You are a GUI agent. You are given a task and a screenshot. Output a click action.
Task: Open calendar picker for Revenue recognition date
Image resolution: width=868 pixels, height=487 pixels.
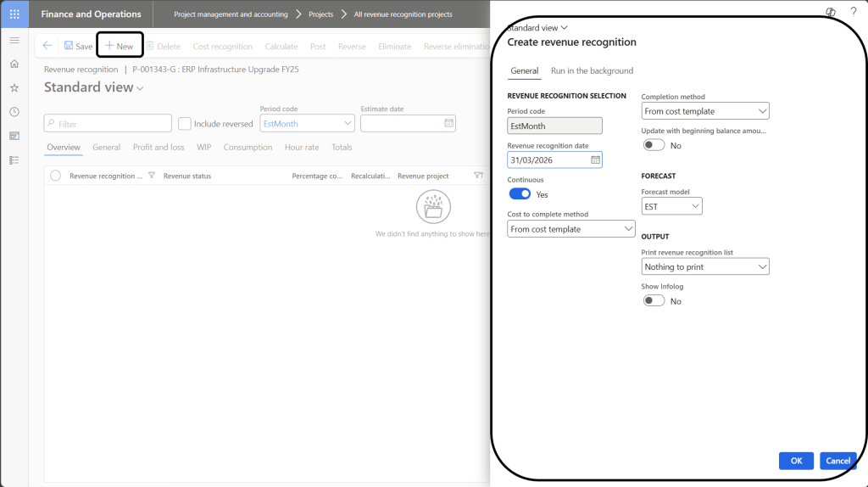click(595, 160)
